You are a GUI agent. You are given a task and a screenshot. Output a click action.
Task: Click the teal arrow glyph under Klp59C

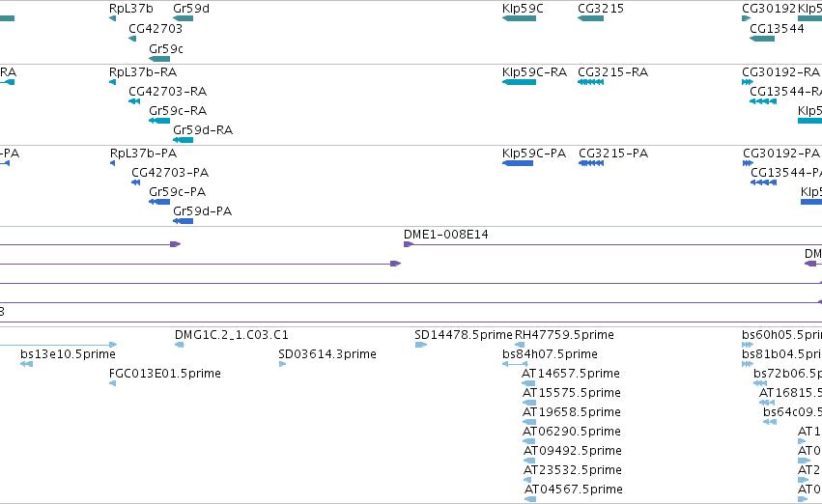click(519, 18)
